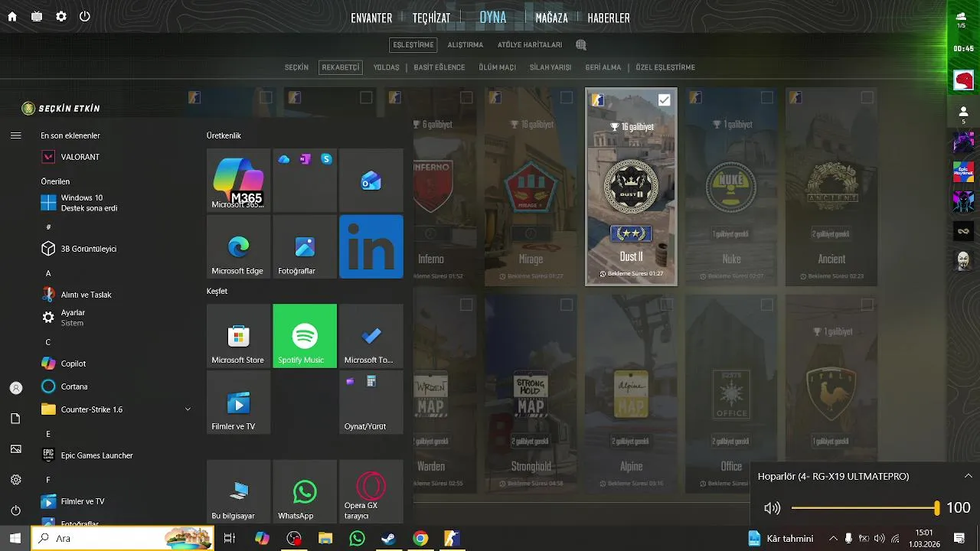The height and width of the screenshot is (551, 980).
Task: Open the LinkedIn tile
Action: (x=371, y=246)
